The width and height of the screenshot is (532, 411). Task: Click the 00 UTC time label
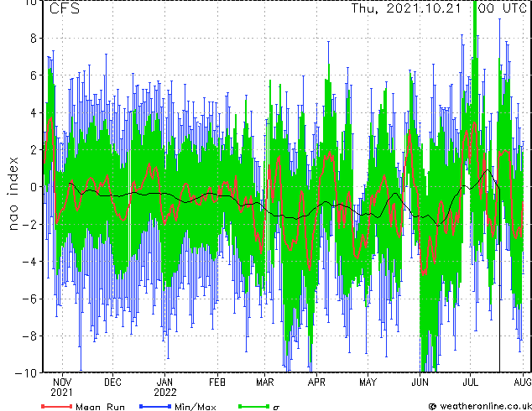tap(503, 8)
